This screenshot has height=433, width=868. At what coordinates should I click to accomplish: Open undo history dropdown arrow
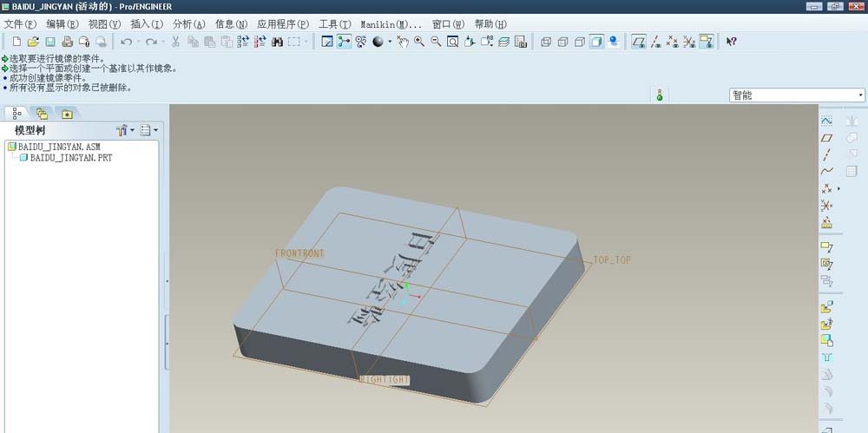[x=138, y=42]
